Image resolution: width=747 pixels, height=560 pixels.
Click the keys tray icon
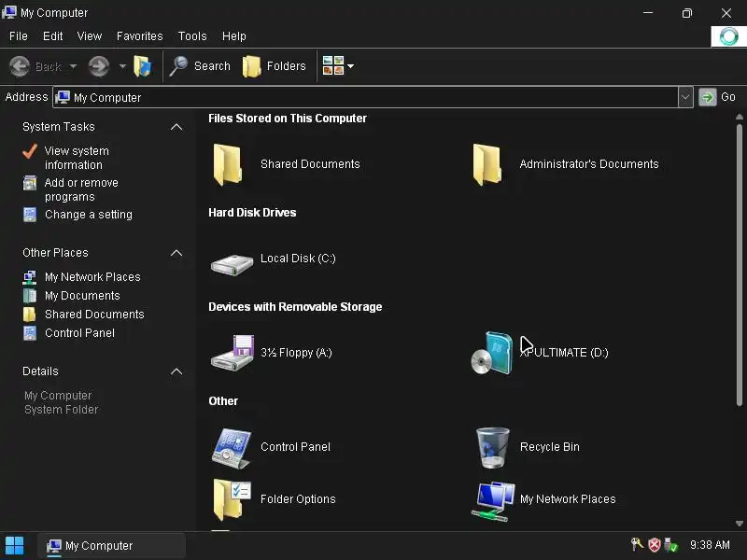tap(637, 545)
